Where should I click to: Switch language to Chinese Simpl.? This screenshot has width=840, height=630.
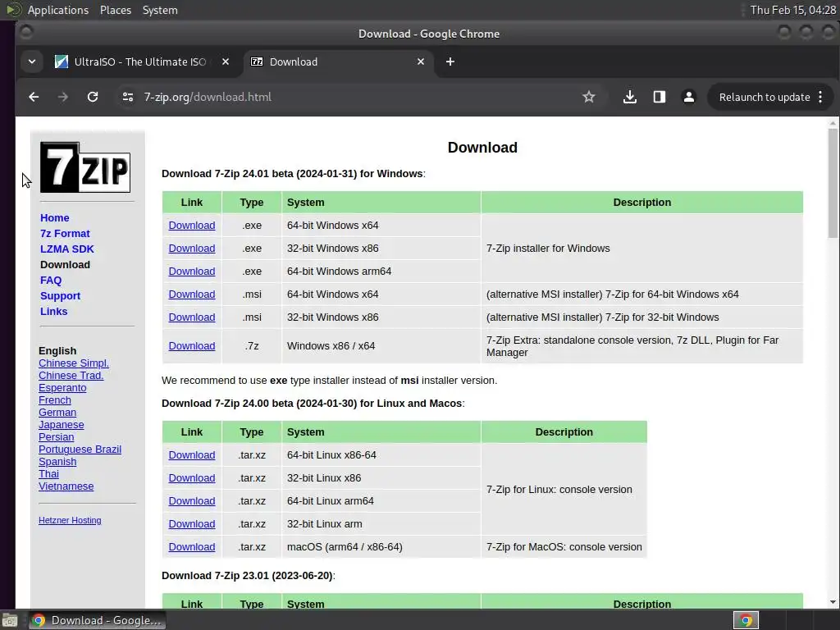pyautogui.click(x=73, y=363)
